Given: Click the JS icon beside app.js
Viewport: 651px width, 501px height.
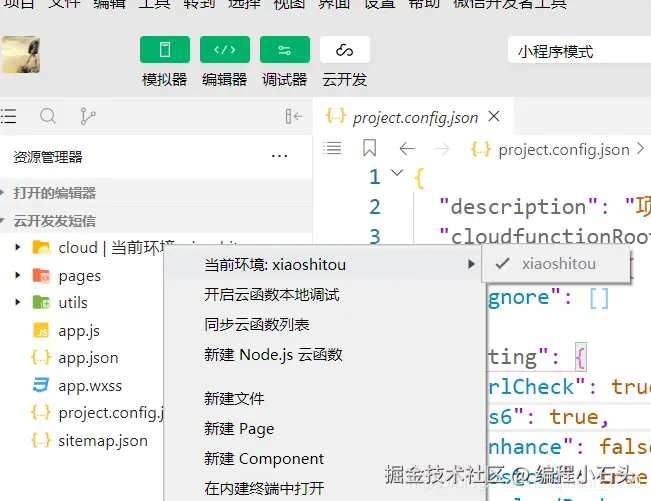Looking at the screenshot, I should pyautogui.click(x=41, y=330).
